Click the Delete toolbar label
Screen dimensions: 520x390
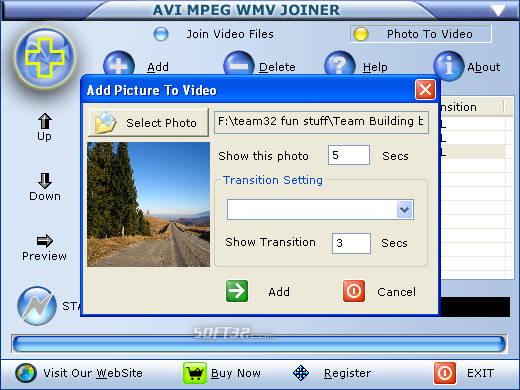click(x=277, y=67)
